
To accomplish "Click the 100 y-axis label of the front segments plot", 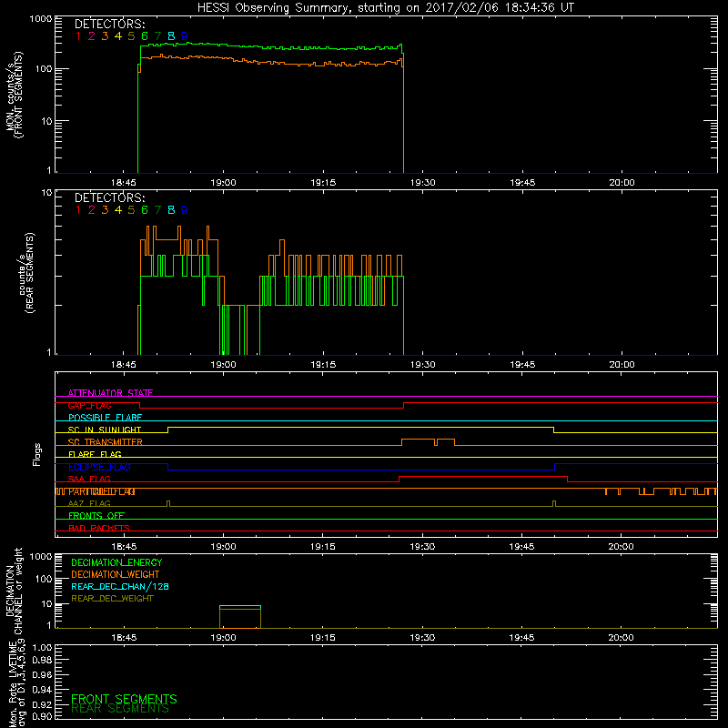I will (x=44, y=69).
